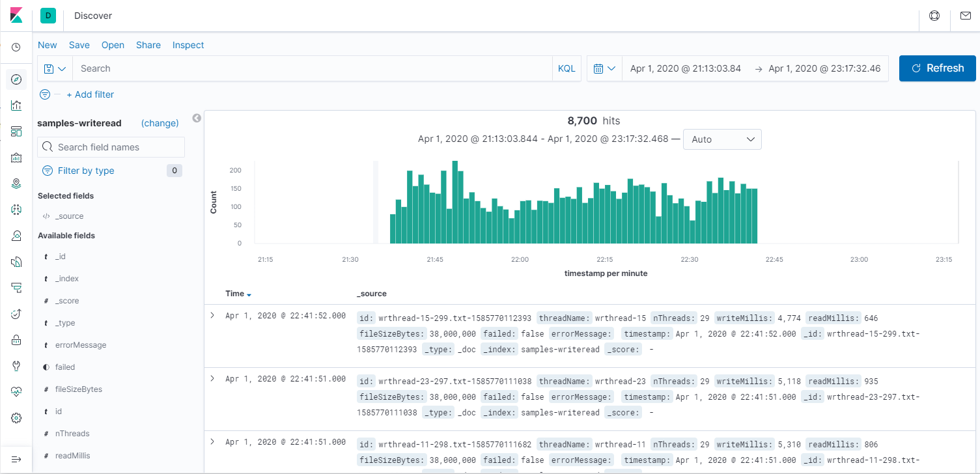The image size is (980, 474).
Task: Click the _source column header
Action: (372, 294)
